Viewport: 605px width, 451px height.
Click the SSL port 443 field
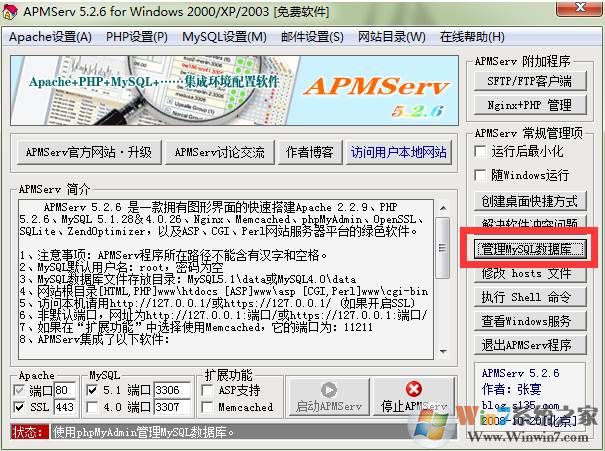64,407
